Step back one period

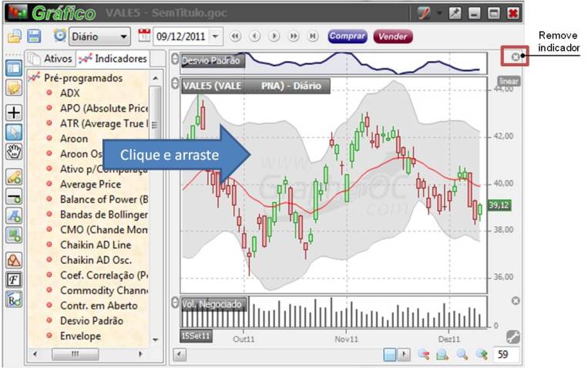pos(254,36)
